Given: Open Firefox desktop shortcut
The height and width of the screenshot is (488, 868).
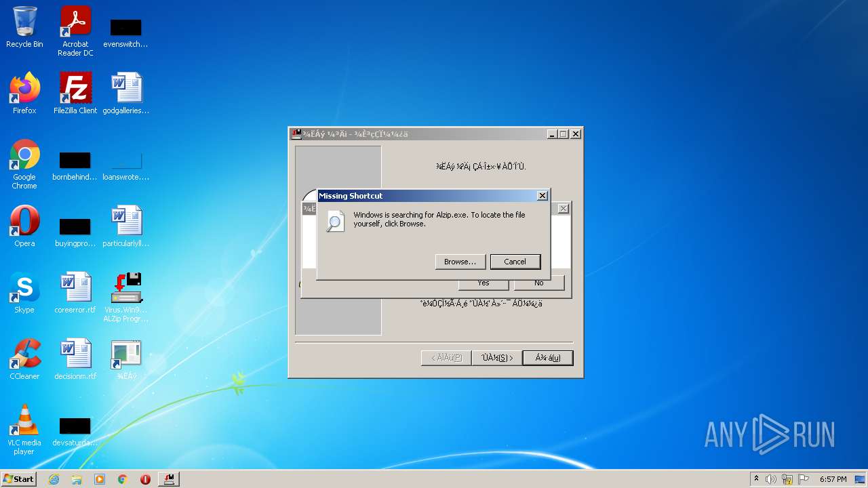Looking at the screenshot, I should [x=24, y=94].
